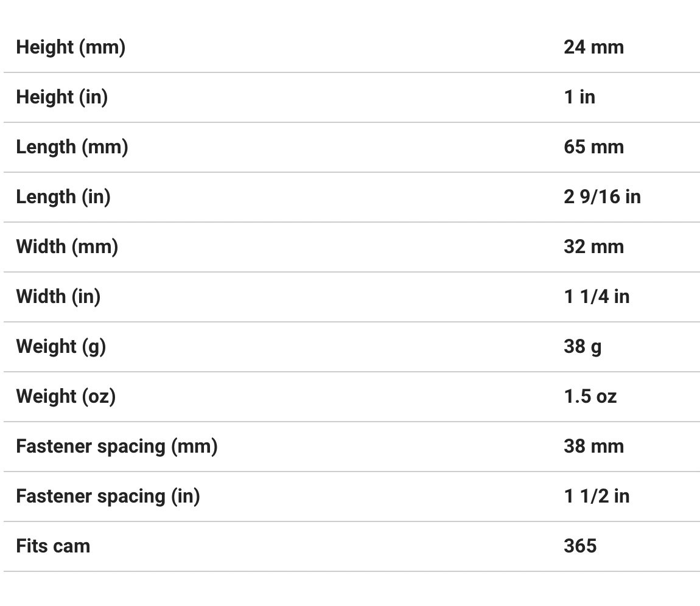Click the "Height (mm)" row label
The height and width of the screenshot is (606, 700).
71,47
